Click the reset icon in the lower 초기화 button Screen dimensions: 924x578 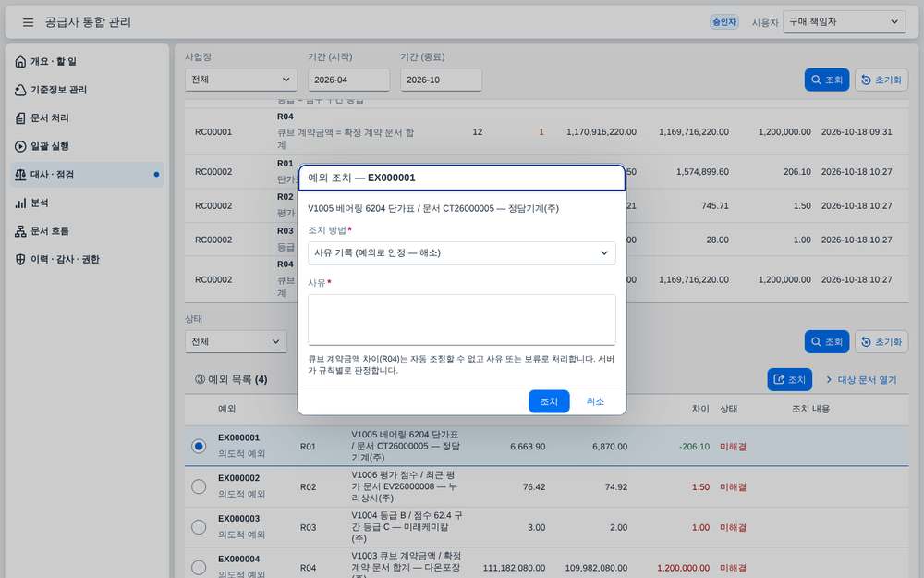click(866, 341)
